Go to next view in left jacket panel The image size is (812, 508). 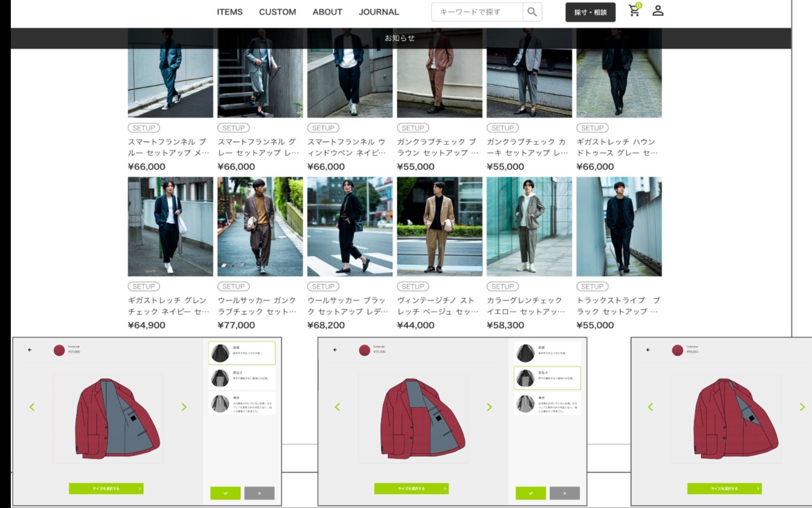[184, 407]
